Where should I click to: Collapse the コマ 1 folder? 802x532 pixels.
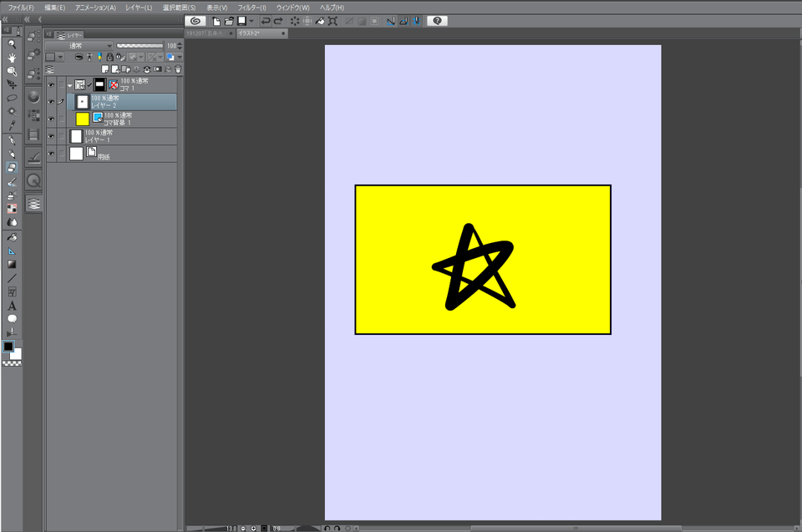(69, 85)
